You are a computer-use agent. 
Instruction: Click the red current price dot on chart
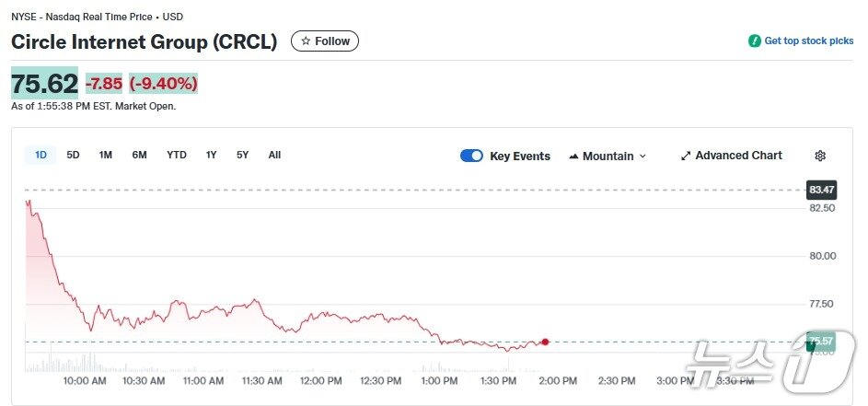coord(545,342)
